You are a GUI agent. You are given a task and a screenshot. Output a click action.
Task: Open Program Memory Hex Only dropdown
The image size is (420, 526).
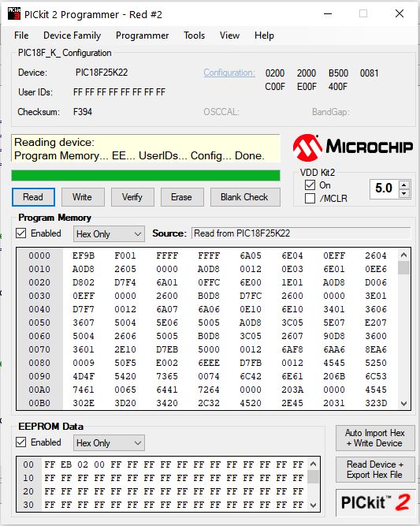pyautogui.click(x=109, y=233)
